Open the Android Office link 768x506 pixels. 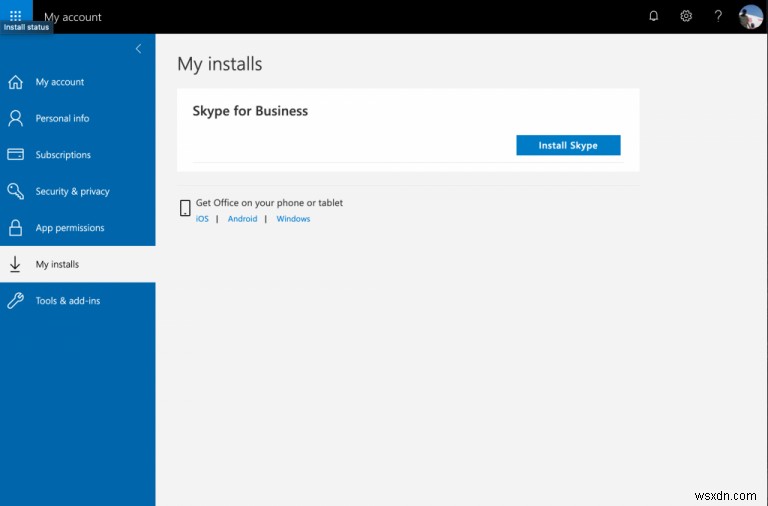point(242,218)
